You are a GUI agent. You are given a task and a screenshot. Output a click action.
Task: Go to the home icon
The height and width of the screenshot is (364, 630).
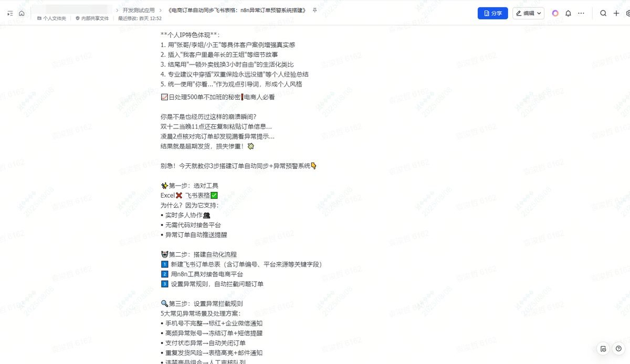click(x=22, y=13)
